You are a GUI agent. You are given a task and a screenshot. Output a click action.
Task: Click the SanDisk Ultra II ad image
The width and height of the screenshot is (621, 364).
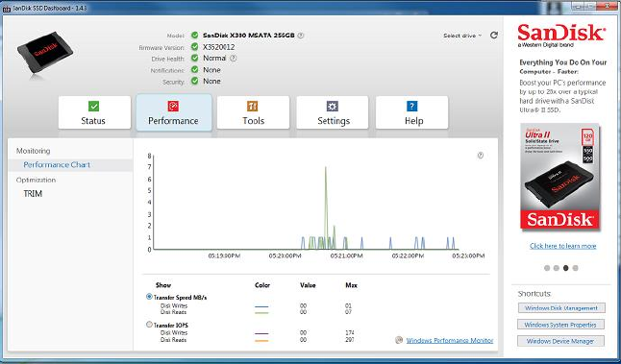click(560, 176)
